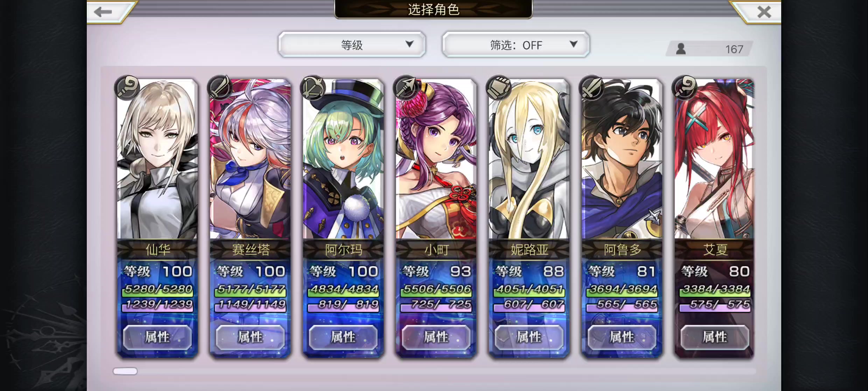Open the 等级 sort dropdown
Viewport: 868px width, 391px height.
click(352, 44)
